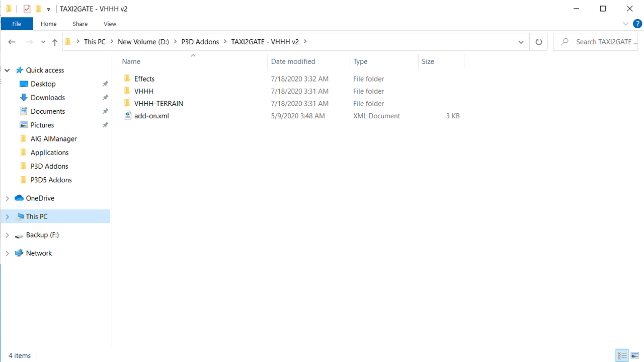Open the AIG AIManager pinned folder
Viewport: 644px width, 362px height.
53,139
